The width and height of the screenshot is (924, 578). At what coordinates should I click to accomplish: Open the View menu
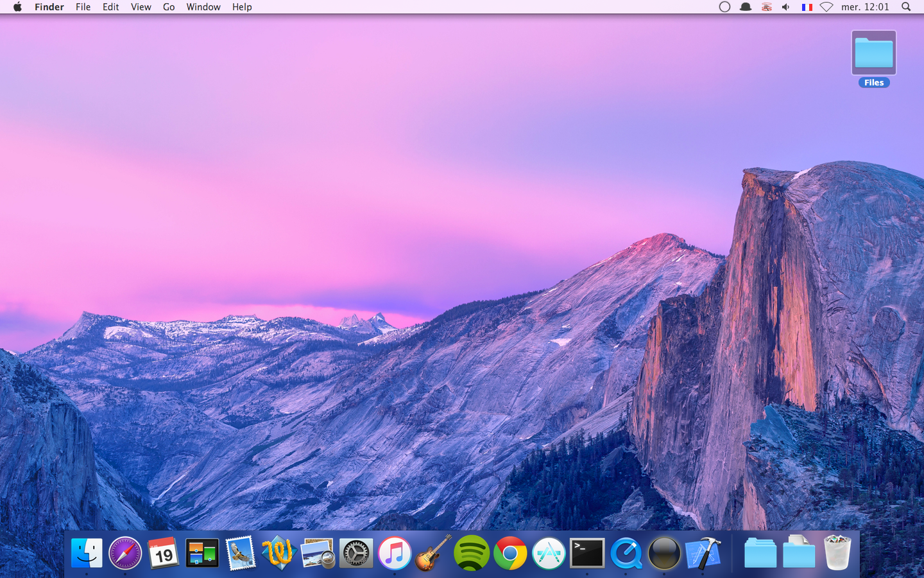141,7
